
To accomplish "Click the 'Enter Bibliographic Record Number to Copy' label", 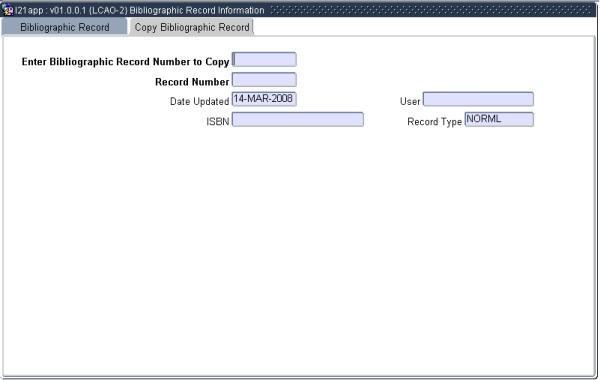I will click(126, 62).
